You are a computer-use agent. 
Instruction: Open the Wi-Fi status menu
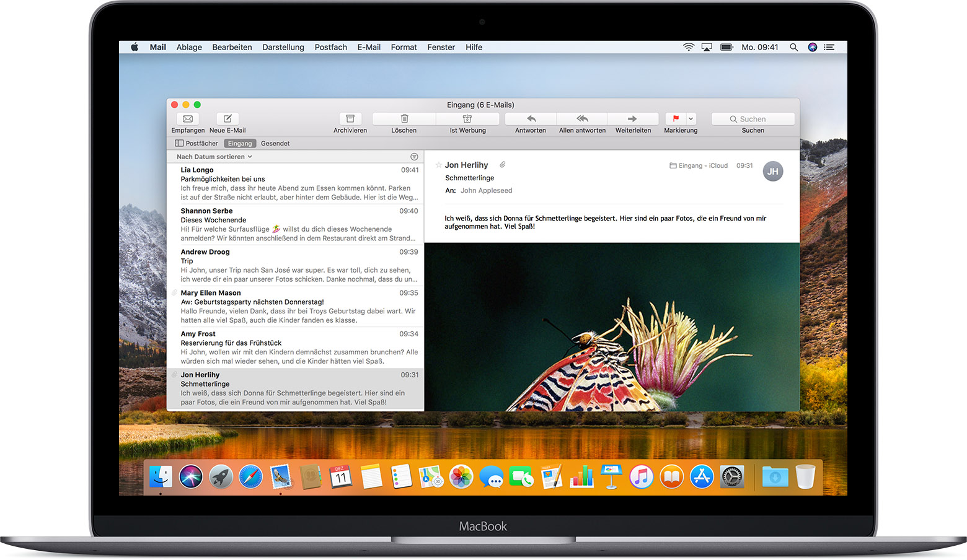689,47
